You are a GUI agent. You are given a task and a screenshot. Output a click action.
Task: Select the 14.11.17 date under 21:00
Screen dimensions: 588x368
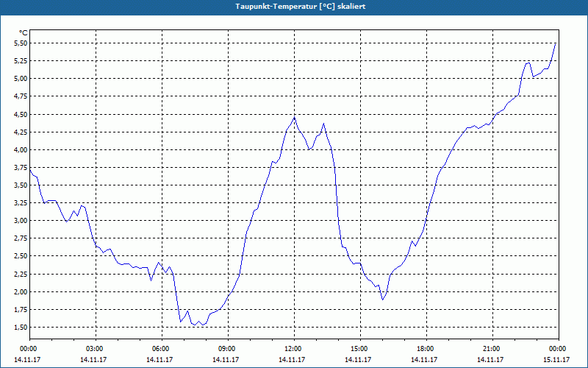click(490, 359)
